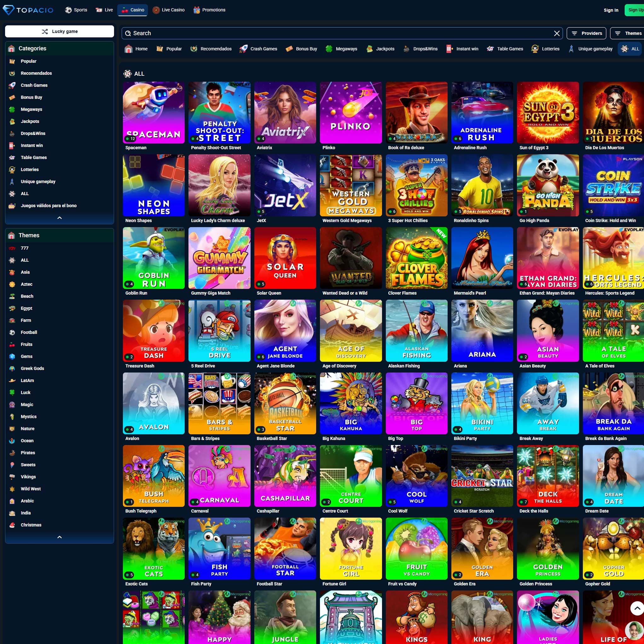Screen dimensions: 644x644
Task: Click the search magnifier icon
Action: pyautogui.click(x=128, y=33)
